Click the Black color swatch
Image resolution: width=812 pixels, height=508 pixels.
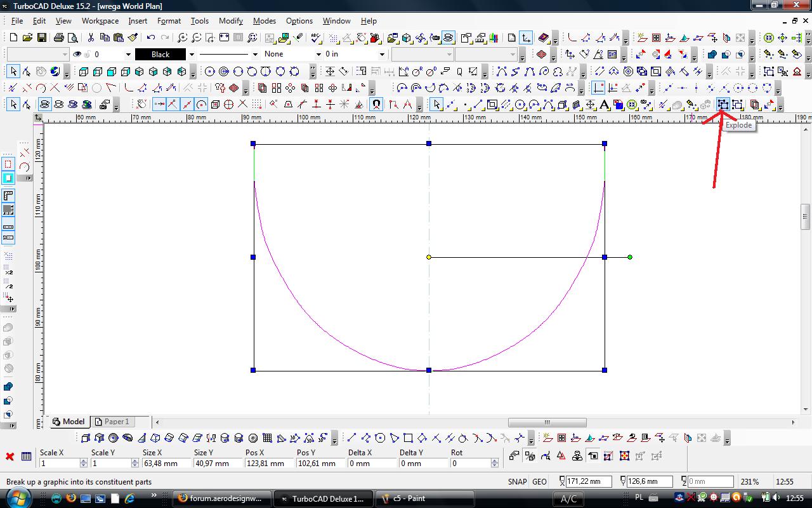tap(160, 55)
